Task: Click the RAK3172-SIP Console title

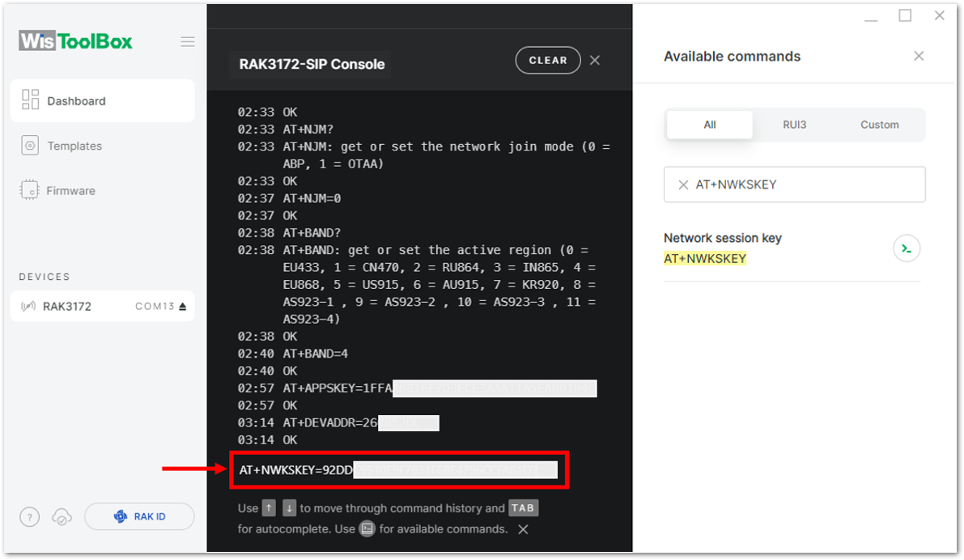Action: coord(312,64)
